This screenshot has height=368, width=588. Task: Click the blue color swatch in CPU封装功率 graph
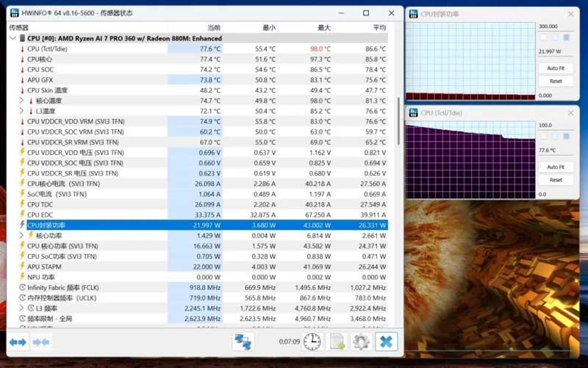[x=566, y=37]
